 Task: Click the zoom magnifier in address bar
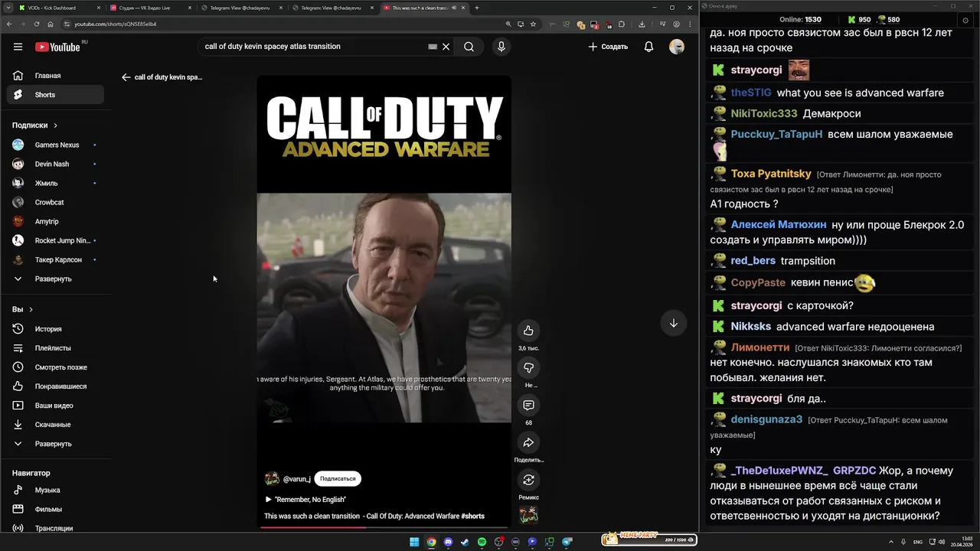click(x=508, y=24)
